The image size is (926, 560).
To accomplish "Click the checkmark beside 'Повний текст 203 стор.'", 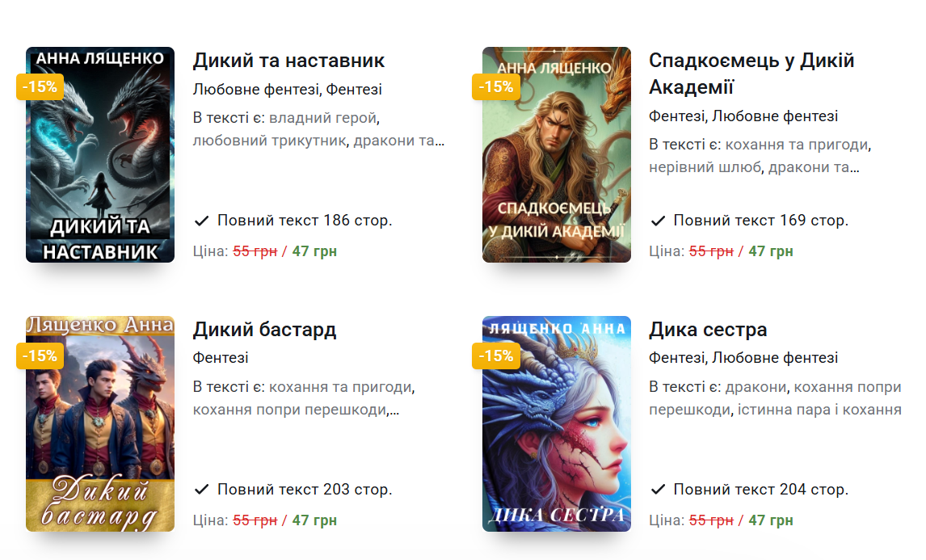I will point(201,490).
